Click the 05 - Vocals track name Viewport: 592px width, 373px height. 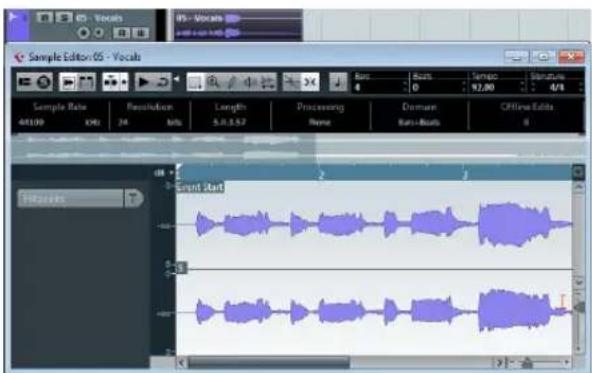click(x=100, y=18)
